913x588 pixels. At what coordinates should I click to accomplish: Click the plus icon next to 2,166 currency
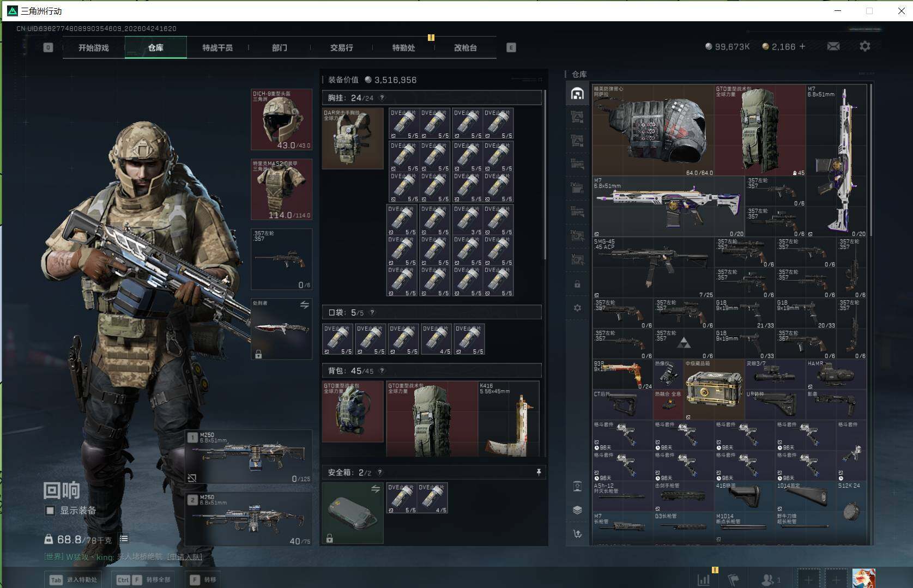coord(802,47)
